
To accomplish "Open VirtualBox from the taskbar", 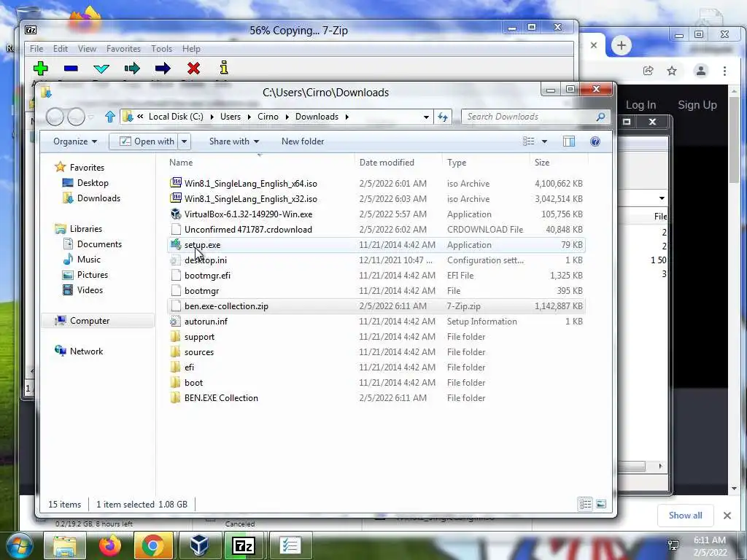I will (x=198, y=545).
